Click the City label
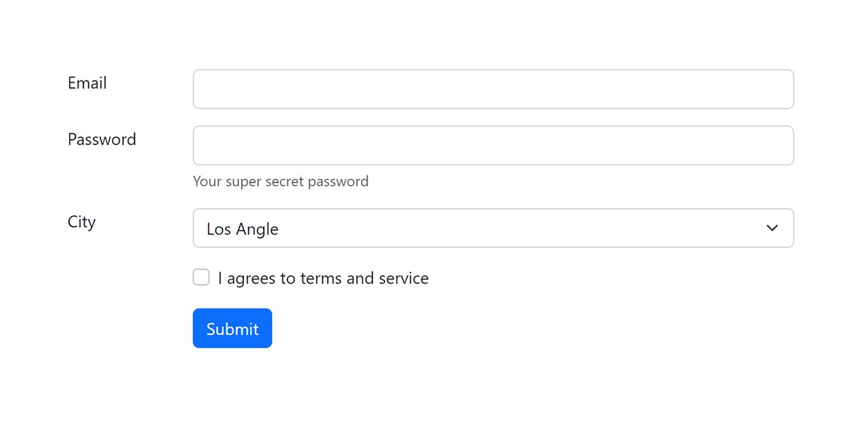 tap(81, 222)
